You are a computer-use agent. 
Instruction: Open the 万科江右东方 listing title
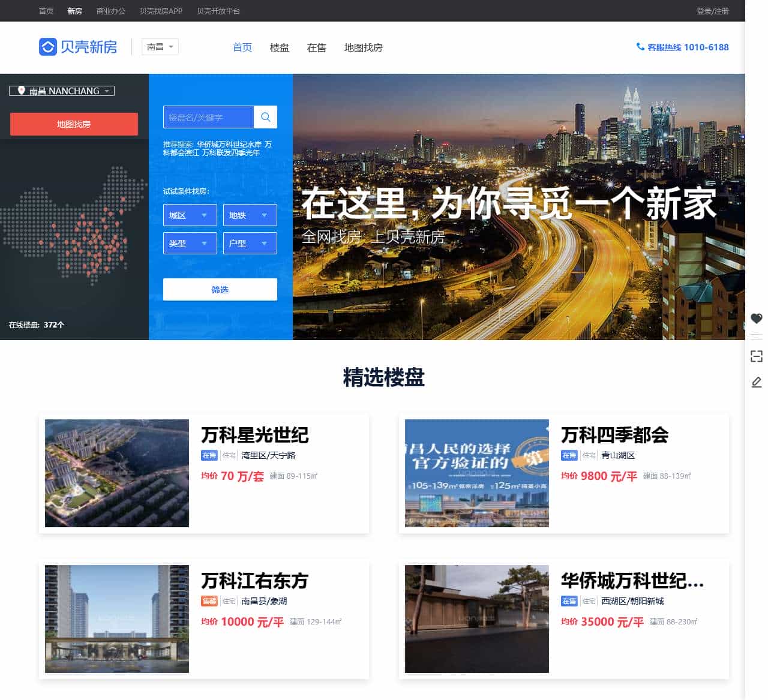(x=255, y=580)
